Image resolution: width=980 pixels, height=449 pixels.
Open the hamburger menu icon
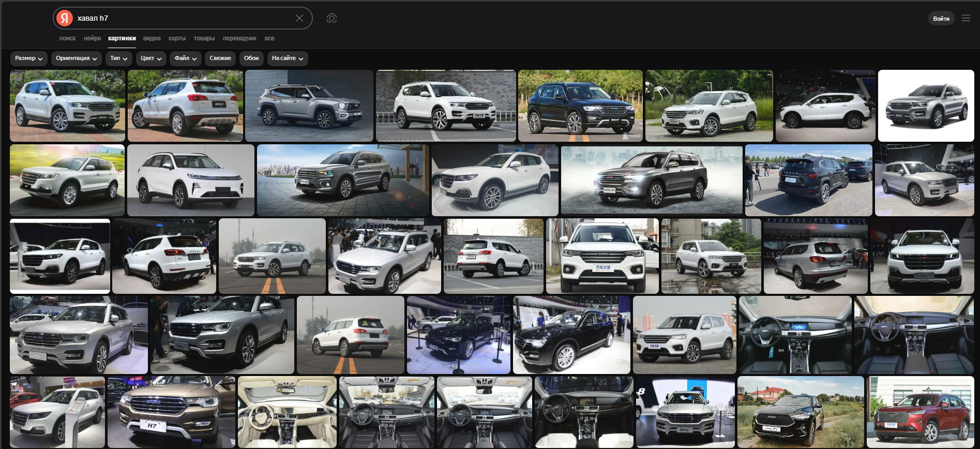click(966, 18)
